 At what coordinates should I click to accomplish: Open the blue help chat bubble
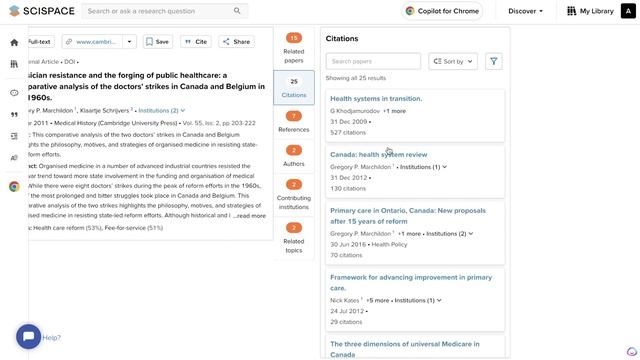[x=29, y=337]
